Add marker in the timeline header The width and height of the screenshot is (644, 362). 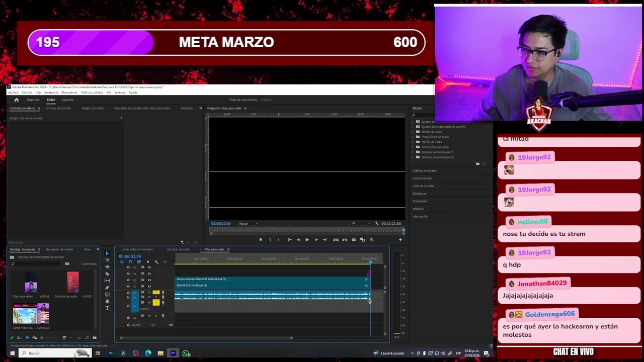click(147, 262)
